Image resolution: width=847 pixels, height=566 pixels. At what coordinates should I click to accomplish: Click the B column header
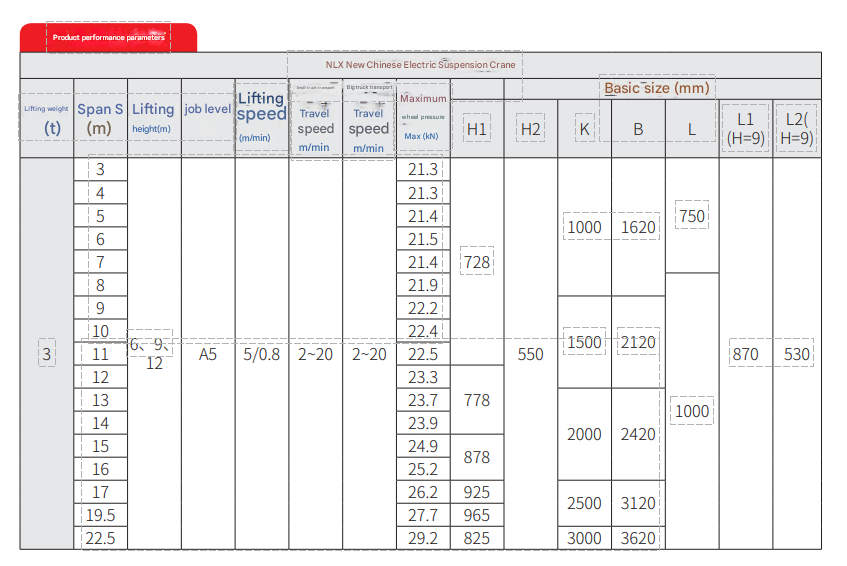tap(638, 129)
